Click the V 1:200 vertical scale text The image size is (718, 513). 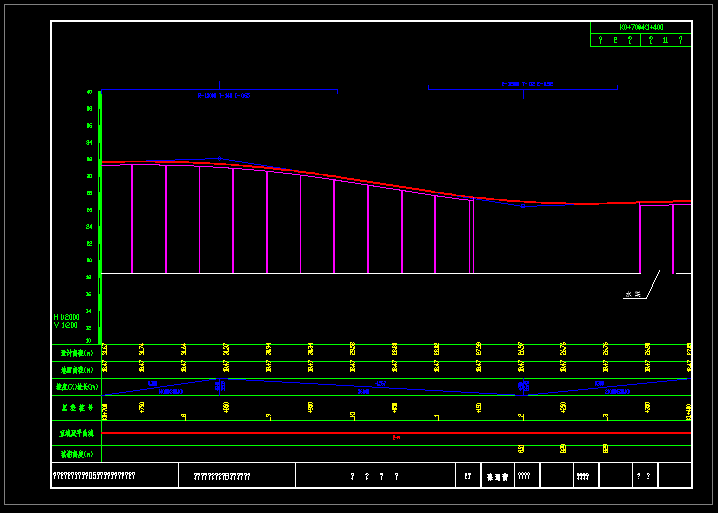[x=66, y=325]
